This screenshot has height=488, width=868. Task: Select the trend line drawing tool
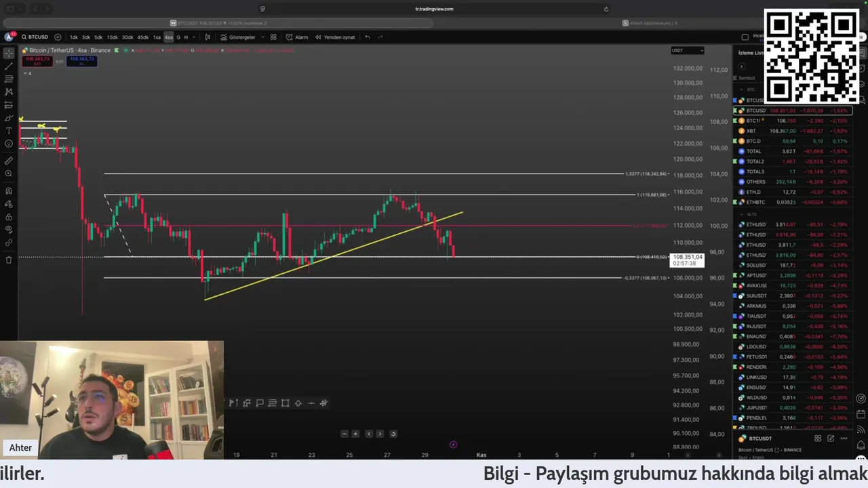pos(9,66)
